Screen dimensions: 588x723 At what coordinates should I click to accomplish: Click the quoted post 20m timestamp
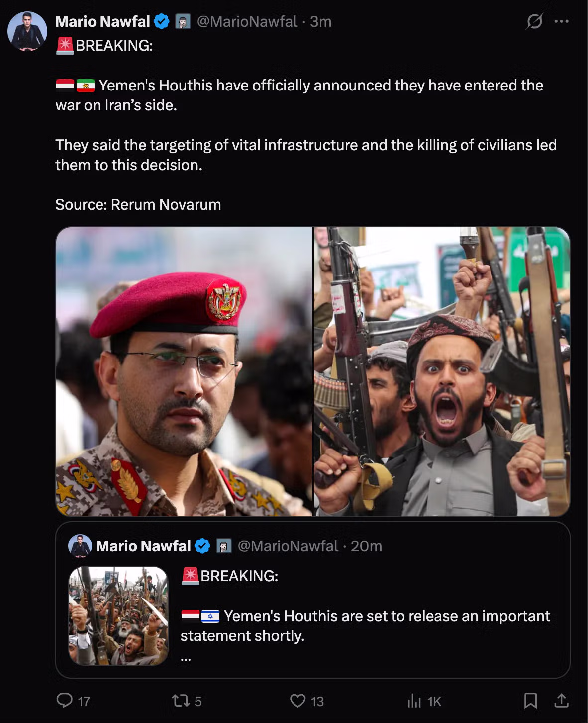(x=366, y=546)
